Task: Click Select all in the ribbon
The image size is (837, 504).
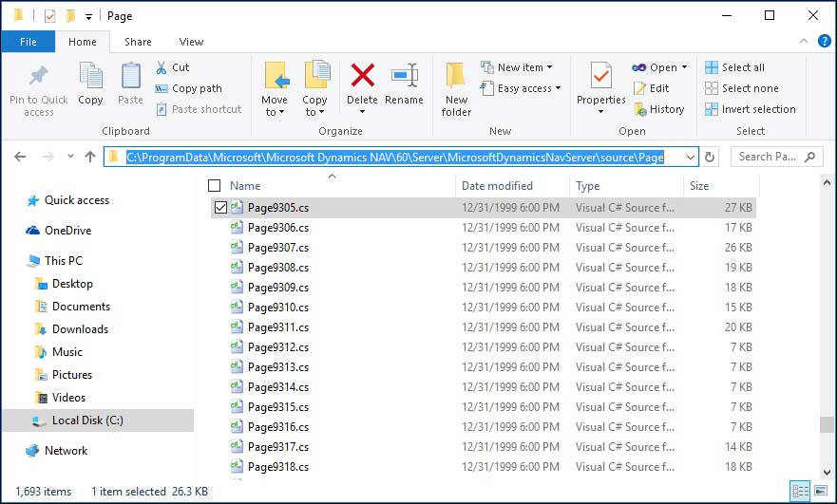Action: click(x=734, y=67)
